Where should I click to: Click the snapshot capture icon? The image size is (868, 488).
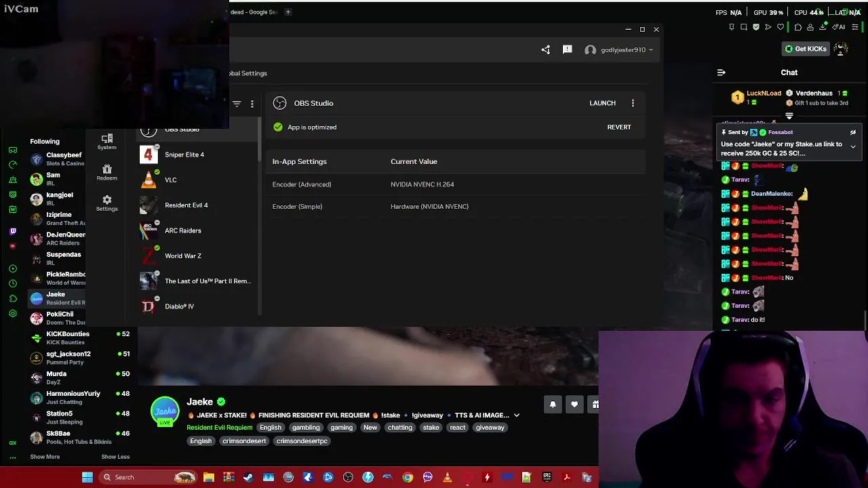(744, 27)
